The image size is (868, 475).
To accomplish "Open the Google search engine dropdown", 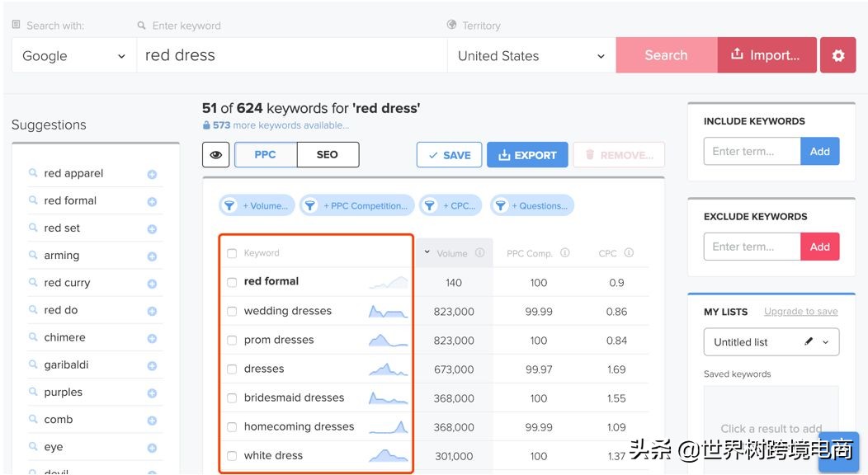I will (73, 55).
